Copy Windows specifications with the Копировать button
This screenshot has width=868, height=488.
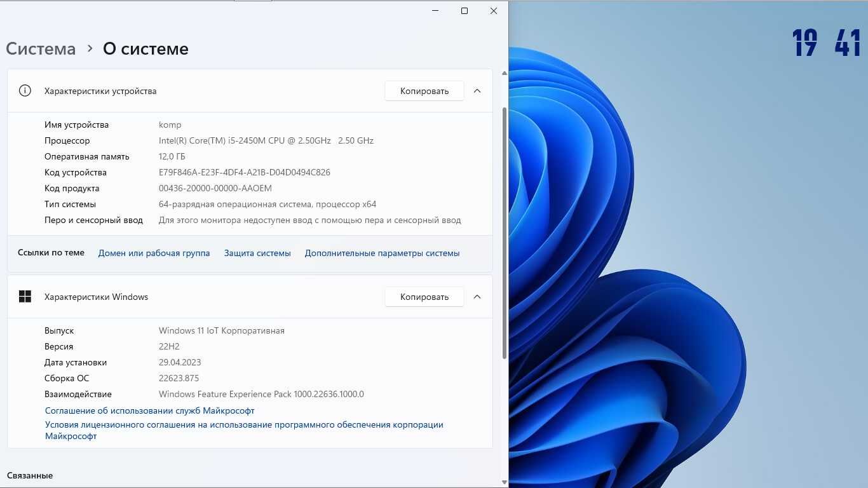[424, 297]
